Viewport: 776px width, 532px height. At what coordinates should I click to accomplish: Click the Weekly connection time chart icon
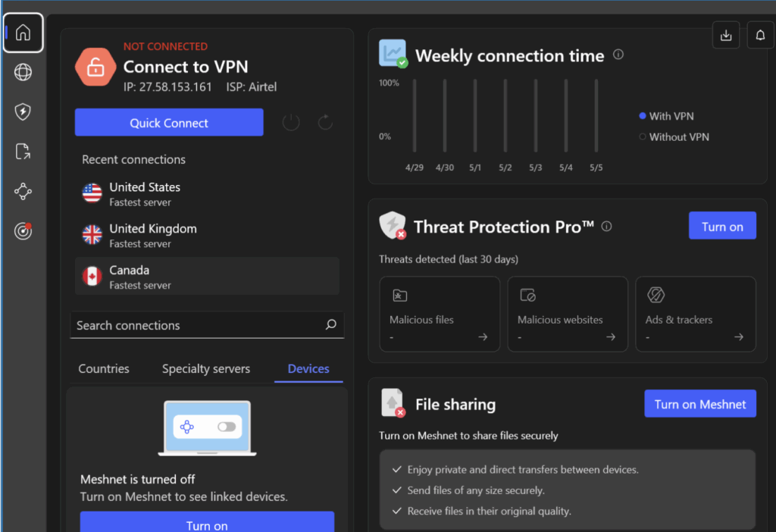point(393,54)
